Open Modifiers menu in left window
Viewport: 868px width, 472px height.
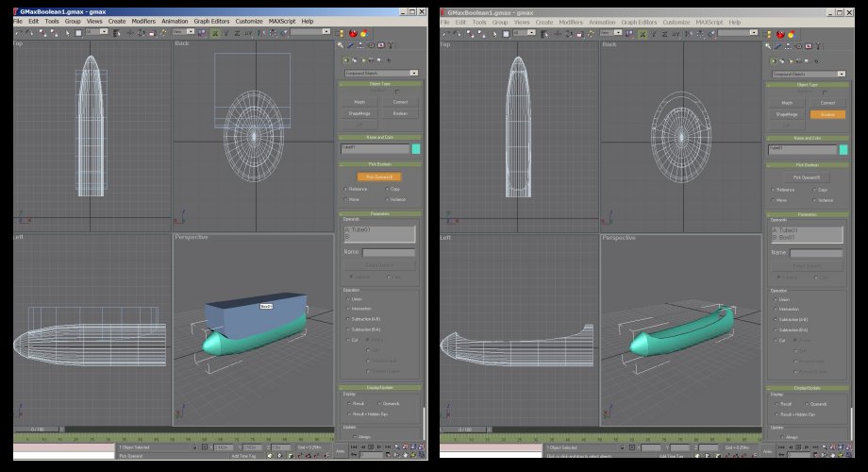click(x=143, y=21)
